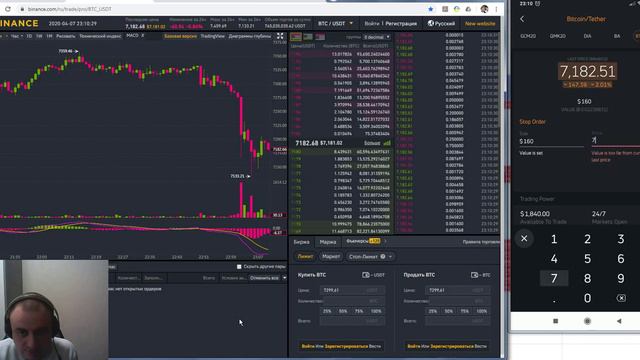Expand the Стоп-Лимит order type arrow
This screenshot has width=640, height=360.
tap(391, 256)
